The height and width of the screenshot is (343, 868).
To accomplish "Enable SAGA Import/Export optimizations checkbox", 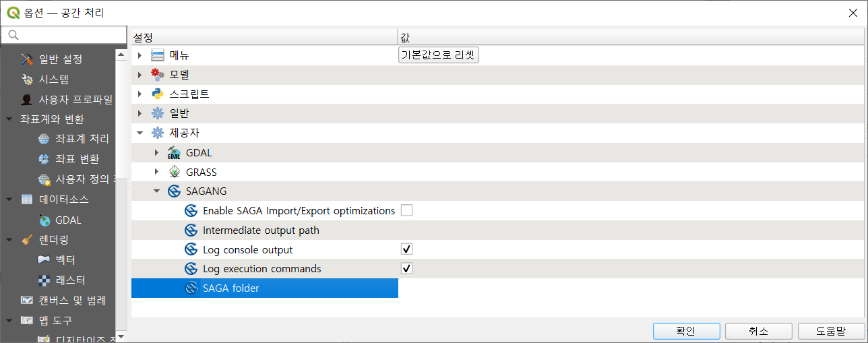I will 406,211.
